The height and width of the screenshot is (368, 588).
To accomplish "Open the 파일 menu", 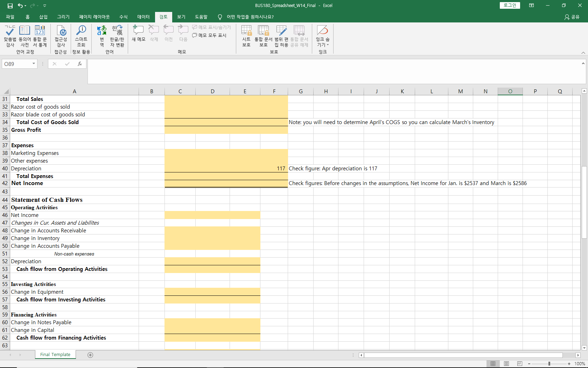I will click(10, 17).
